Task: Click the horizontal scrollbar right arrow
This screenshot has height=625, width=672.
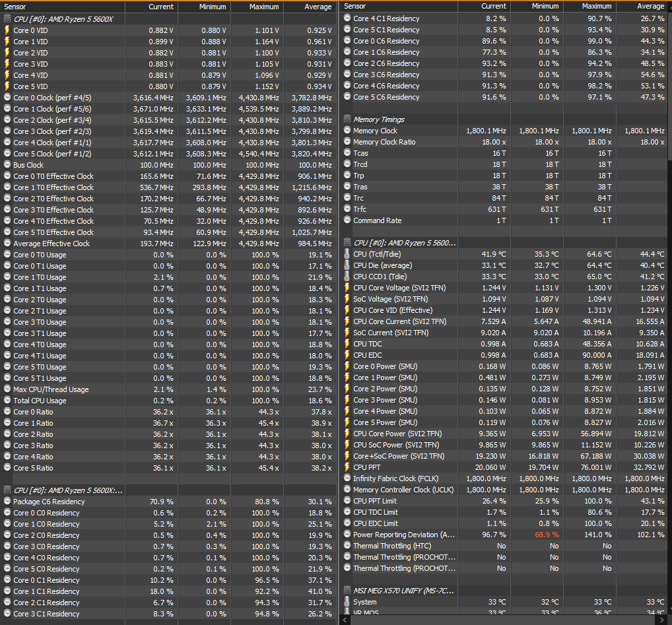Action: 663,620
